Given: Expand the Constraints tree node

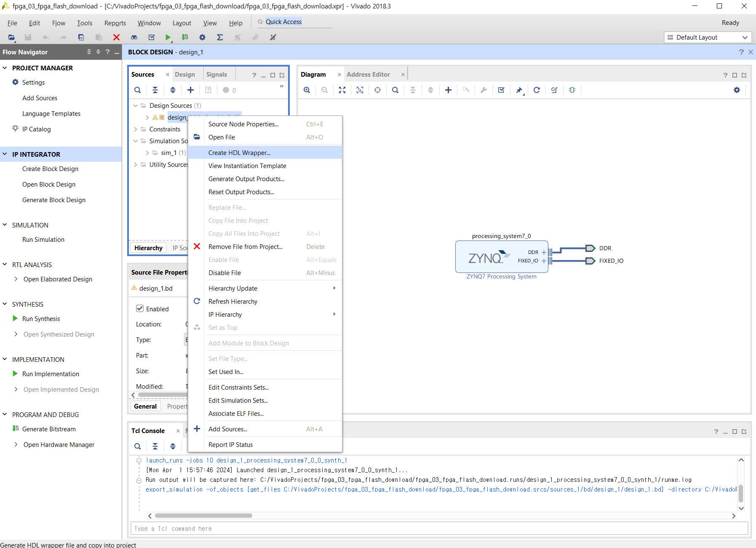Looking at the screenshot, I should (136, 129).
